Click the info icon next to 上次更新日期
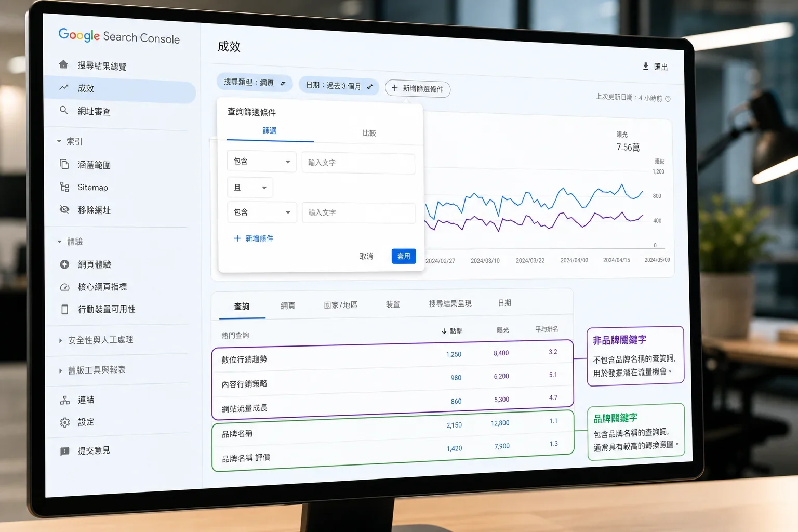This screenshot has height=532, width=798. pos(668,99)
